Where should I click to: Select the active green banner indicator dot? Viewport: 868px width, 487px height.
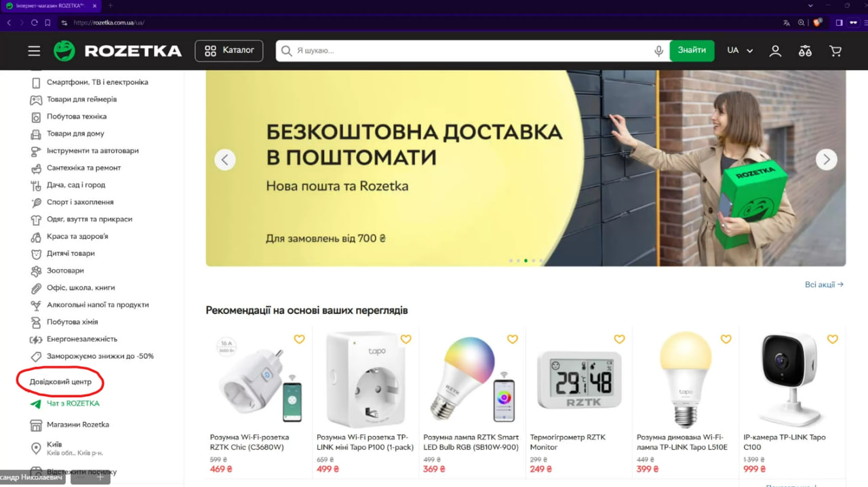526,260
